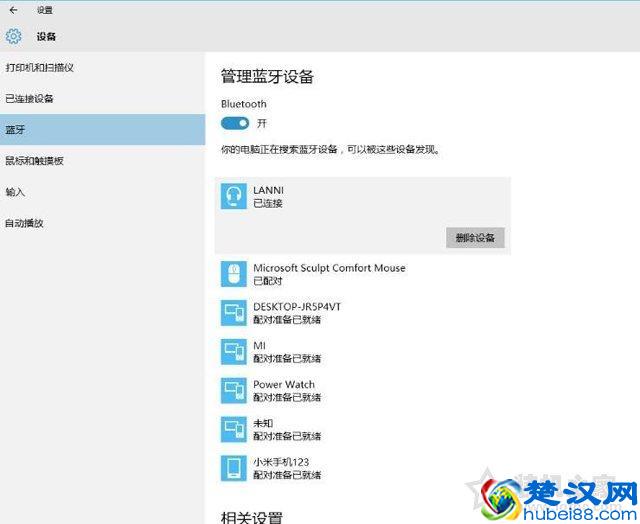
Task: Click the 相关设置 heading
Action: coord(252,517)
